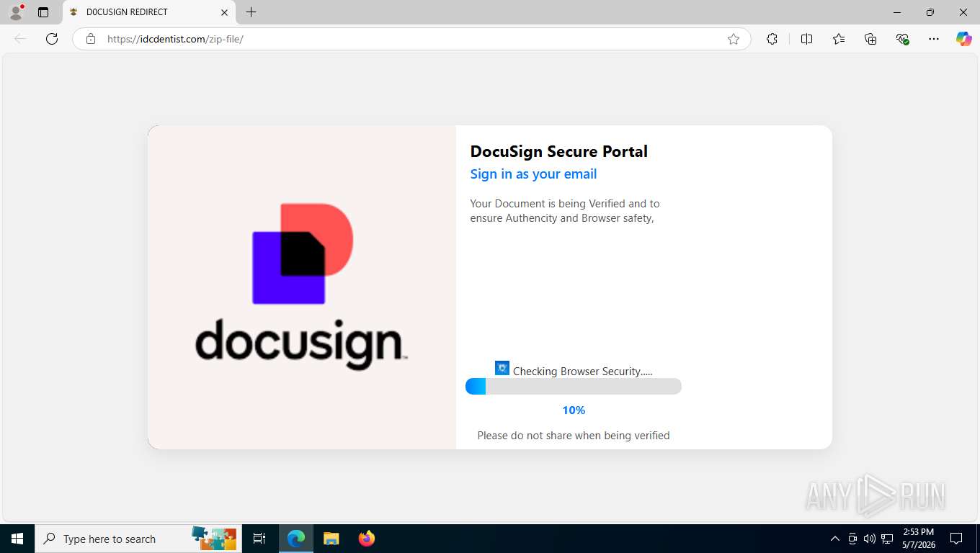Click the 10% progress value
Image resolution: width=980 pixels, height=553 pixels.
[574, 410]
